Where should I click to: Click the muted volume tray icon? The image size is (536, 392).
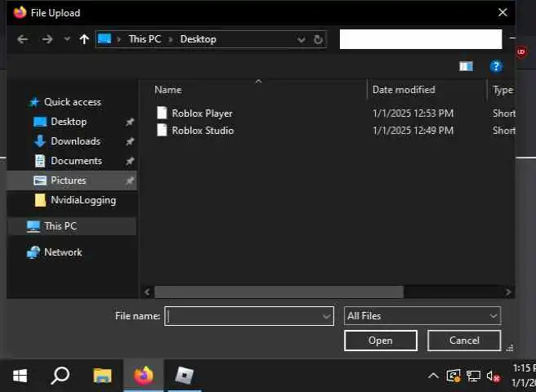point(494,376)
